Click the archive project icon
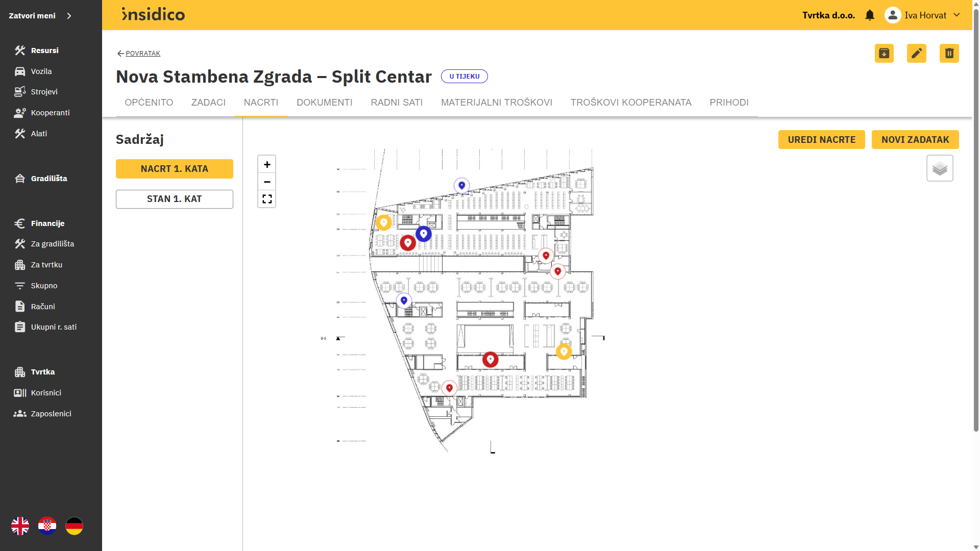980x551 pixels. [884, 53]
